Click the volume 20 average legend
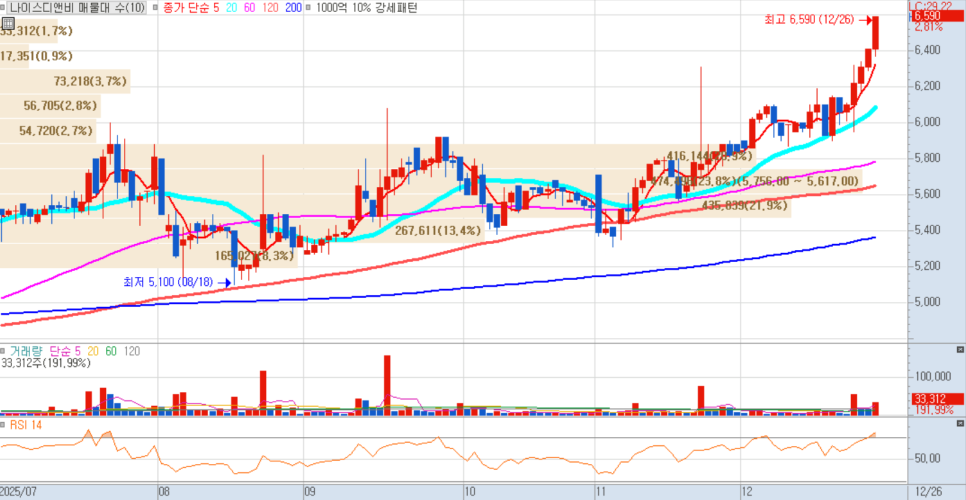Screen dimensions: 966x500 point(94,351)
